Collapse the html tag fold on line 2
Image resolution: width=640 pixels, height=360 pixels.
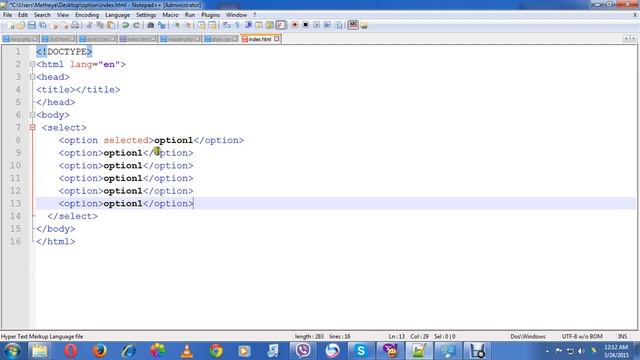coord(33,64)
